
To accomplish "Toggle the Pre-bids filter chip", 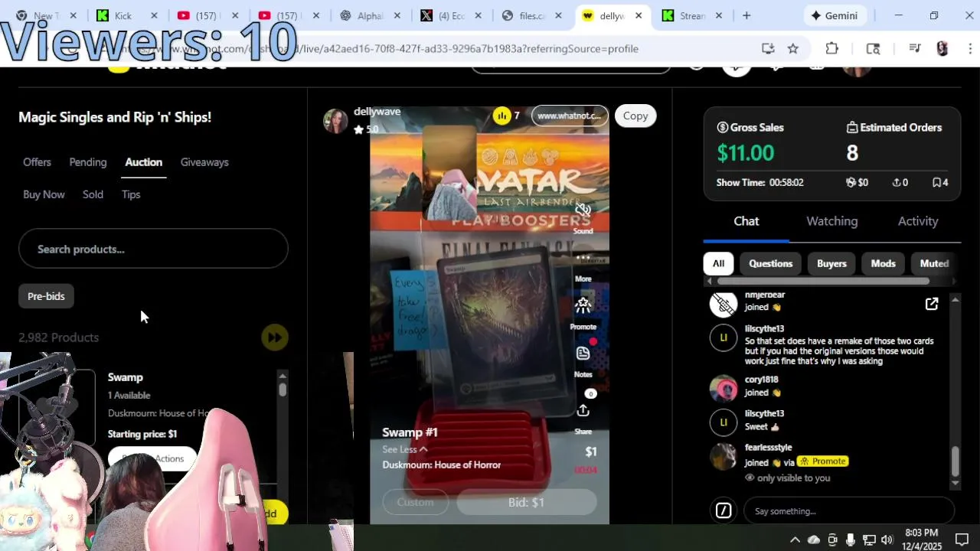I will (46, 296).
